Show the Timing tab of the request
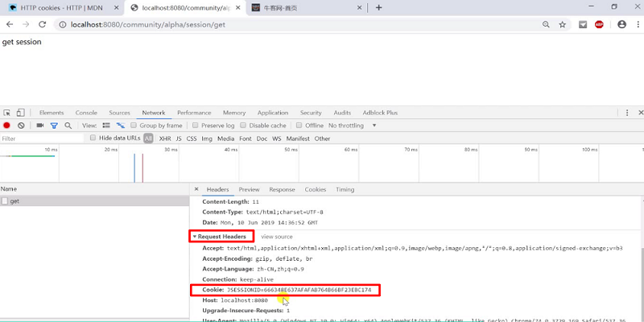This screenshot has width=644, height=322. pyautogui.click(x=345, y=189)
